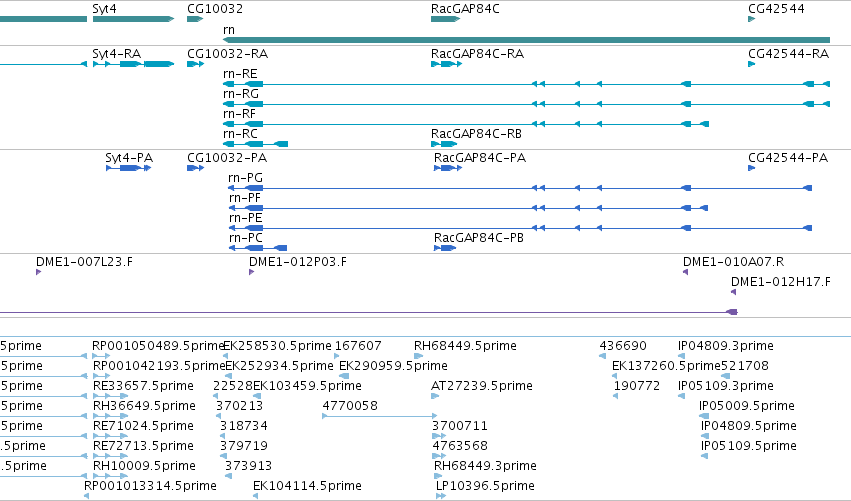Select the rn-RE transcript label

click(x=240, y=74)
